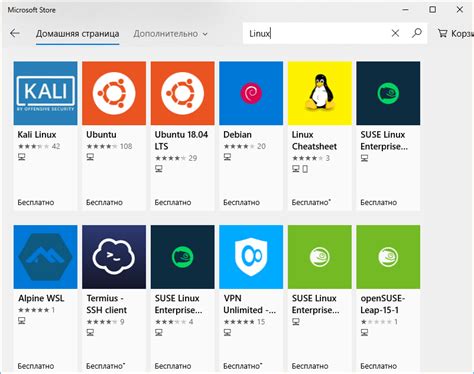
Task: Click the Ubuntu 18.04 LTS title
Action: coord(181,140)
